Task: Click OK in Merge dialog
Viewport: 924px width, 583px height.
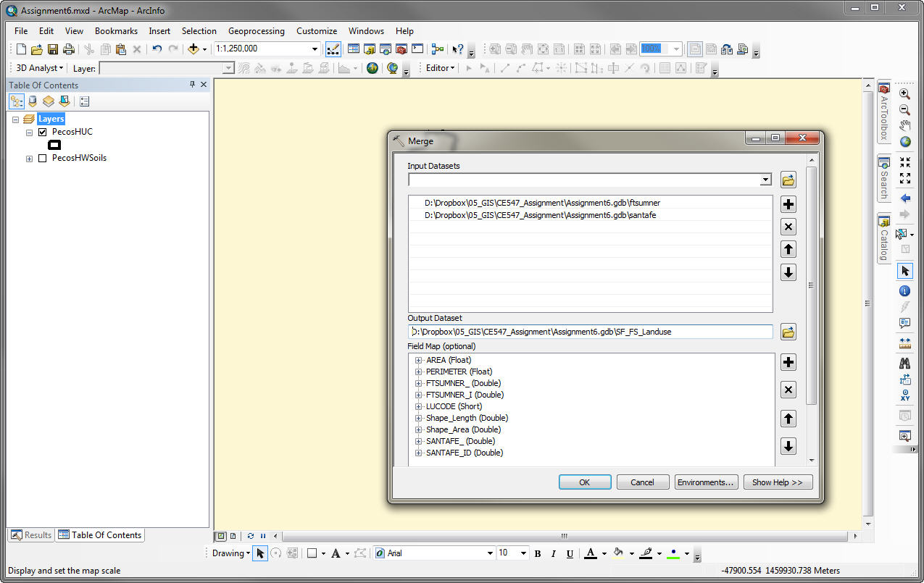Action: (x=585, y=482)
